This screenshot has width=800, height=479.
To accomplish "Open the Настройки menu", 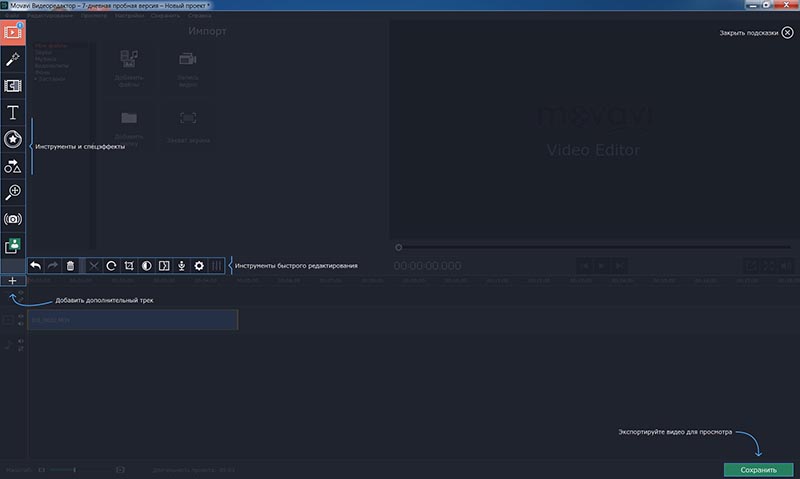I will point(129,16).
